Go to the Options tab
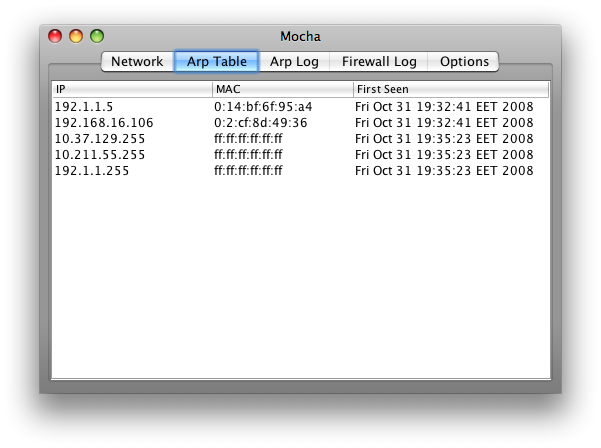Screen dimensions: 601x448 pos(464,62)
